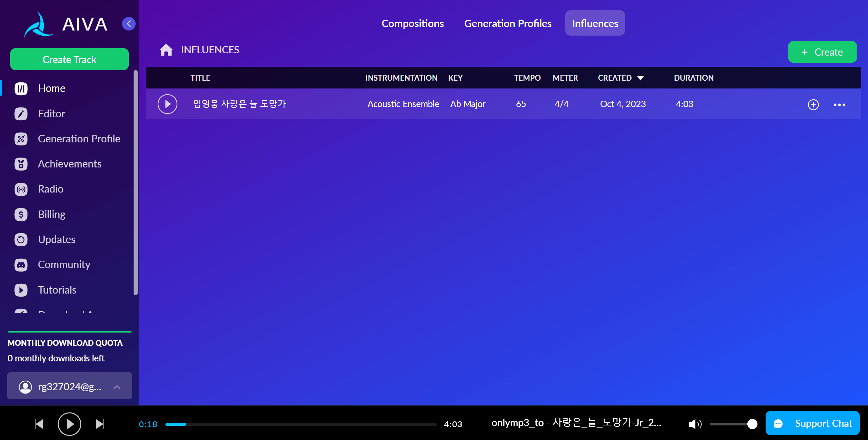
Task: Mute using the speaker icon
Action: (695, 424)
